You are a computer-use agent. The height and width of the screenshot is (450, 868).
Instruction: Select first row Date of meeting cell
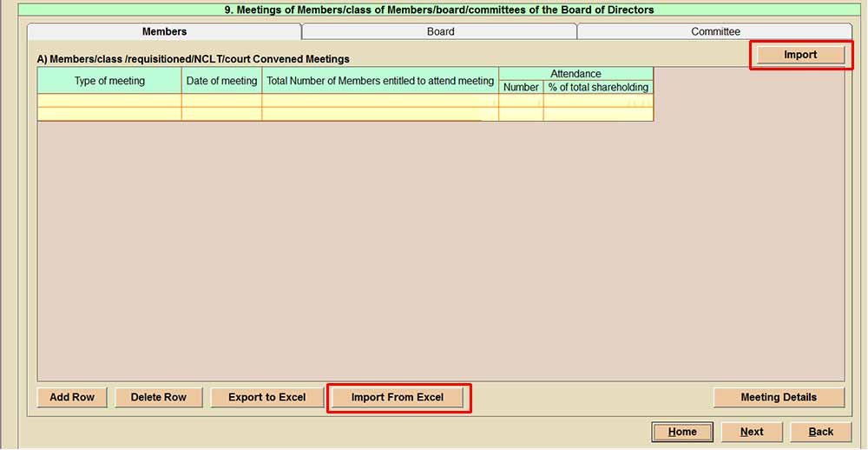click(x=221, y=101)
